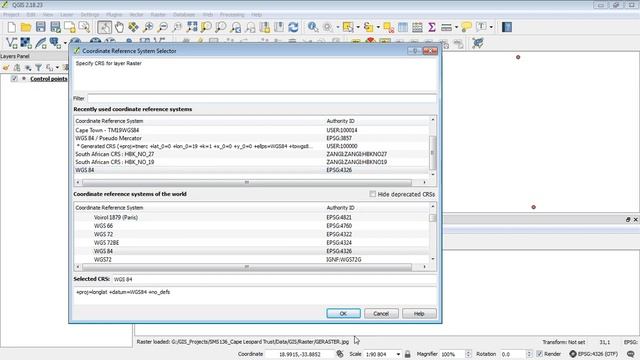Open a project via the folder icon

click(x=26, y=27)
